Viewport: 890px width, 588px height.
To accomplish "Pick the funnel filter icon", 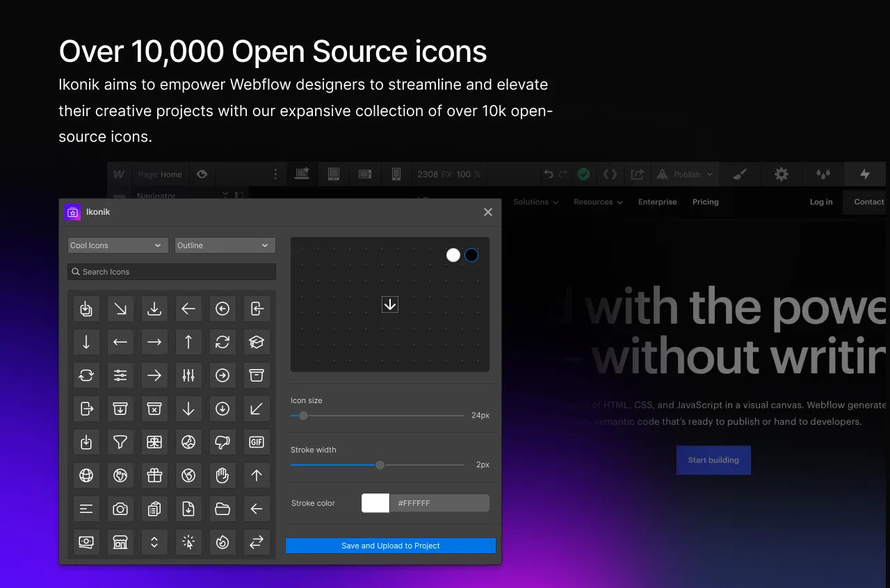I will [120, 442].
